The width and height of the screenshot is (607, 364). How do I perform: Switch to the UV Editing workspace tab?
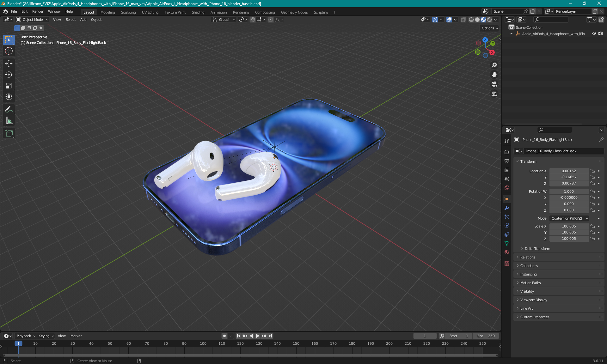pos(150,12)
